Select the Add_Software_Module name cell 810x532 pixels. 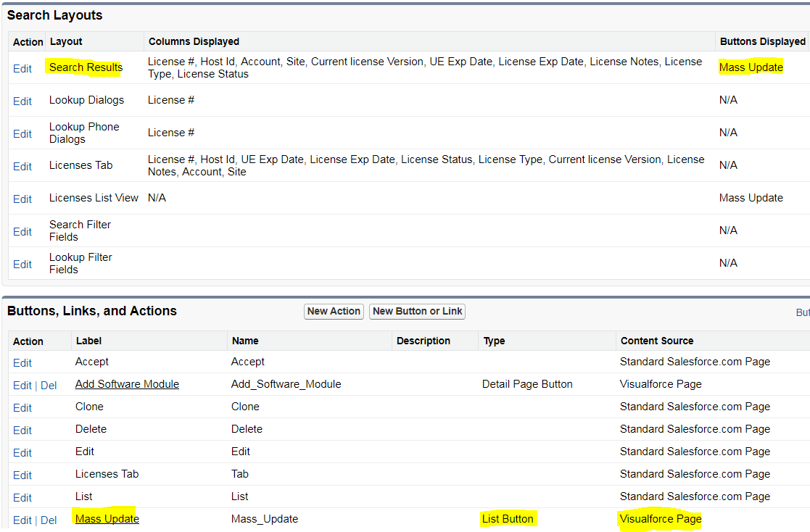(286, 384)
